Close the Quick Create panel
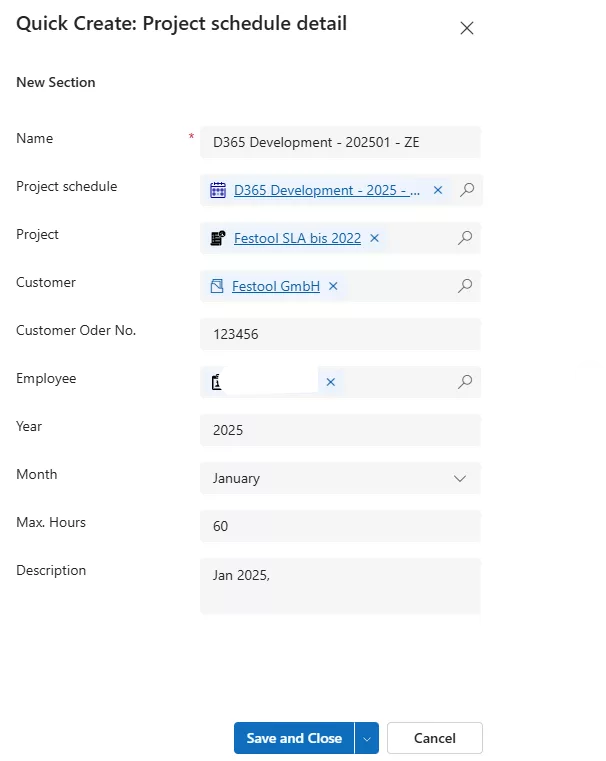 [x=466, y=28]
